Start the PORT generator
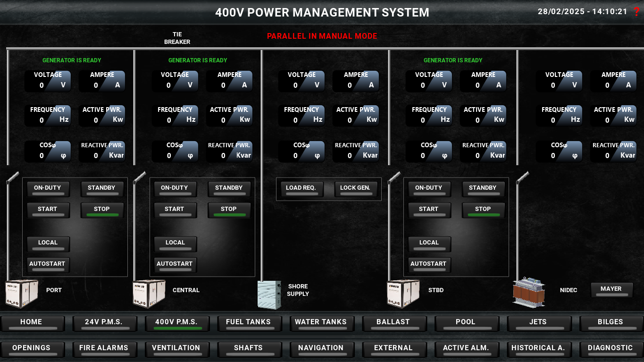644x362 pixels. (x=48, y=210)
